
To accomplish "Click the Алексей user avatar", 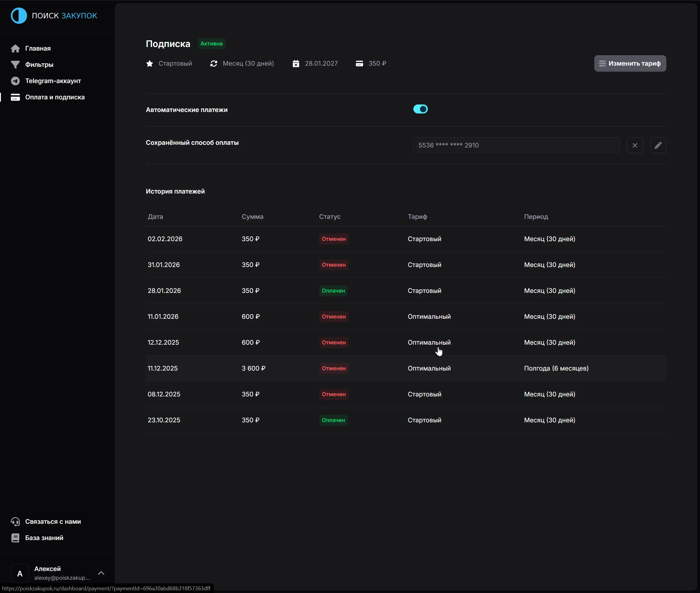I will 20,573.
